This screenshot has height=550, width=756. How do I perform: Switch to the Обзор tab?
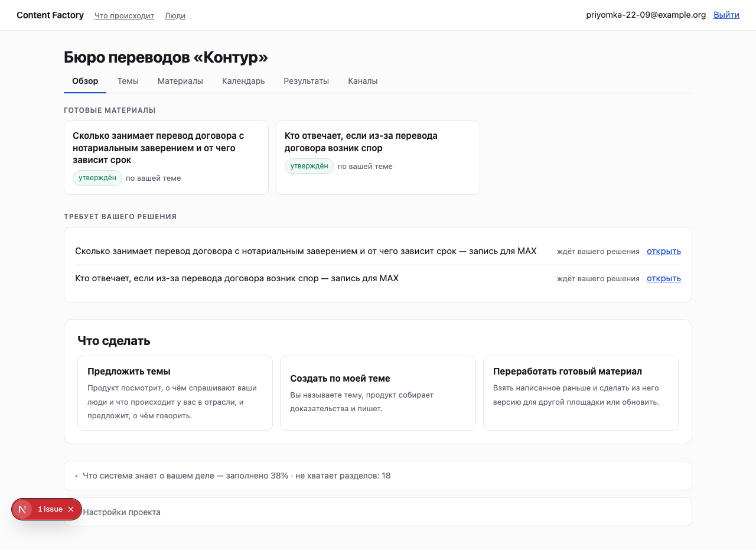pos(85,81)
